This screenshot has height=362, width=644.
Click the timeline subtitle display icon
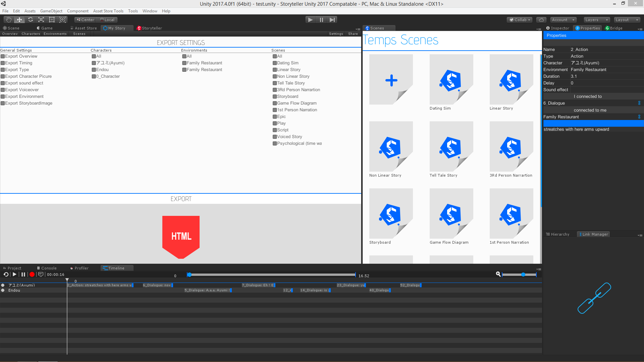[41, 275]
